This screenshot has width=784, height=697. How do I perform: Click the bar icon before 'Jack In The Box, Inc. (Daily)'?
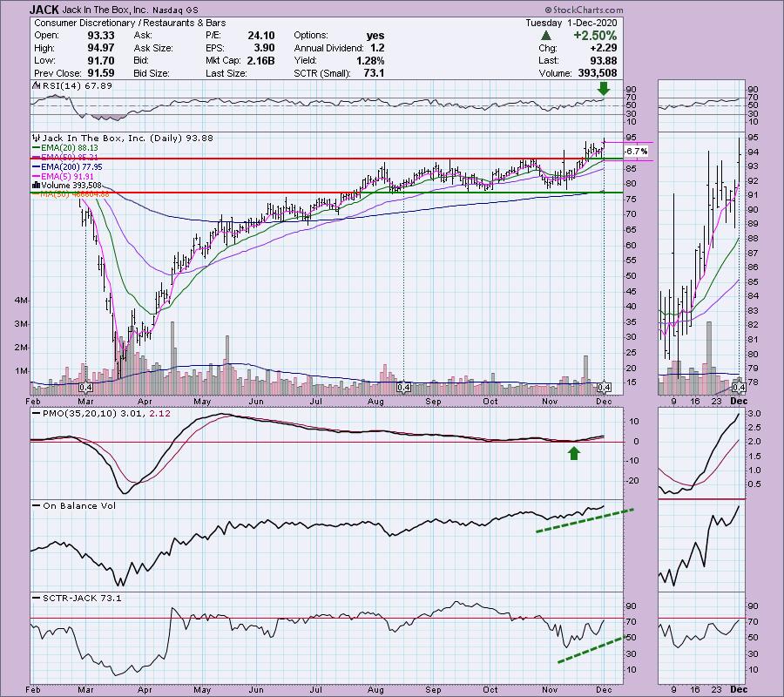36,138
